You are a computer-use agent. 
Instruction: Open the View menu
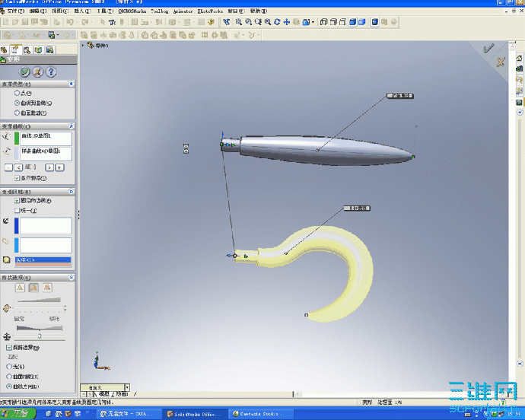click(x=60, y=11)
